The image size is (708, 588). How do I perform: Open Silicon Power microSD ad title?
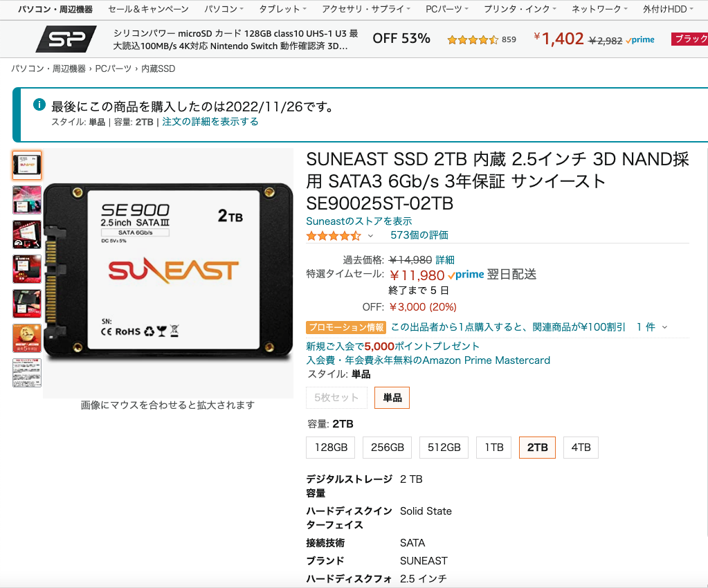pyautogui.click(x=235, y=39)
